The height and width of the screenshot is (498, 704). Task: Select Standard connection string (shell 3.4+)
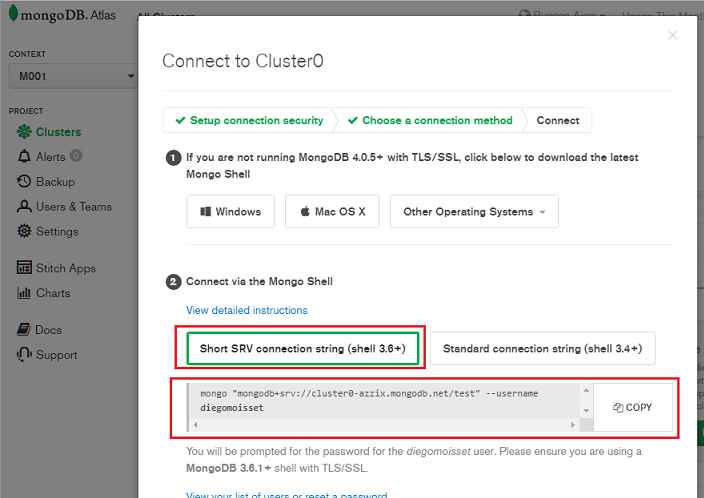pos(542,348)
